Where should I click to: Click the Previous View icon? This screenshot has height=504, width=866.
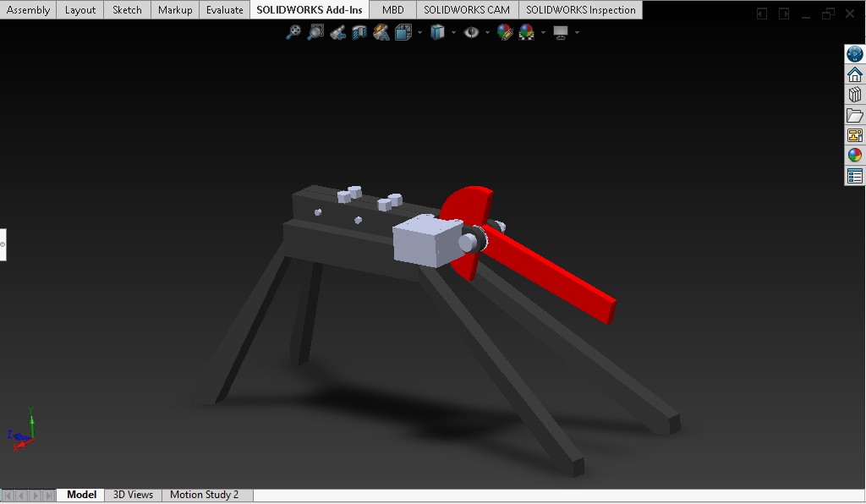(337, 32)
